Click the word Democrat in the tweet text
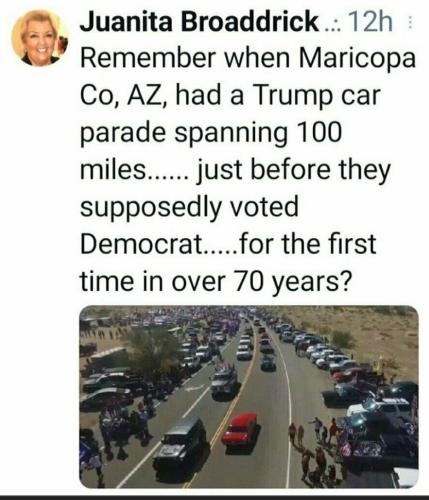The height and width of the screenshot is (500, 429). pyautogui.click(x=143, y=244)
